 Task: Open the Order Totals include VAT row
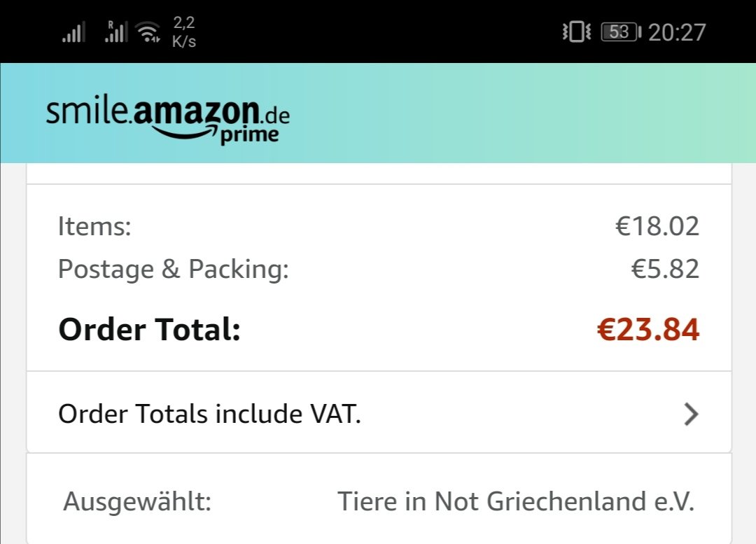click(379, 413)
